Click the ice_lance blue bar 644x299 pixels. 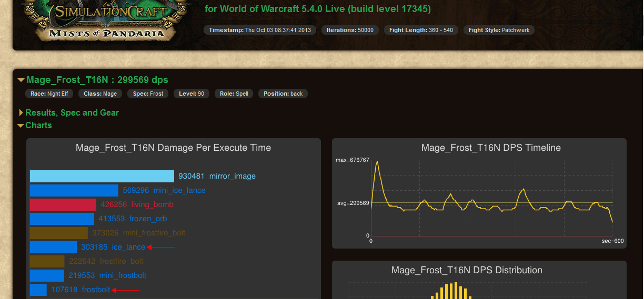(54, 247)
